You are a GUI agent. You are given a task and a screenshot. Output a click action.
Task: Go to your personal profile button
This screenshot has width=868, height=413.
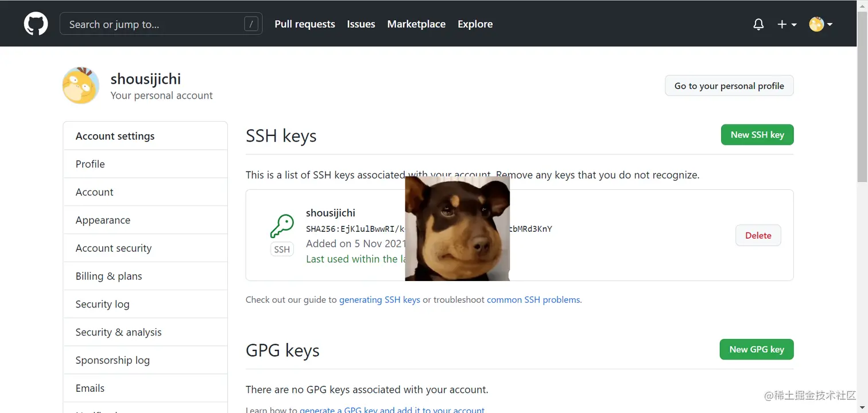click(x=729, y=85)
